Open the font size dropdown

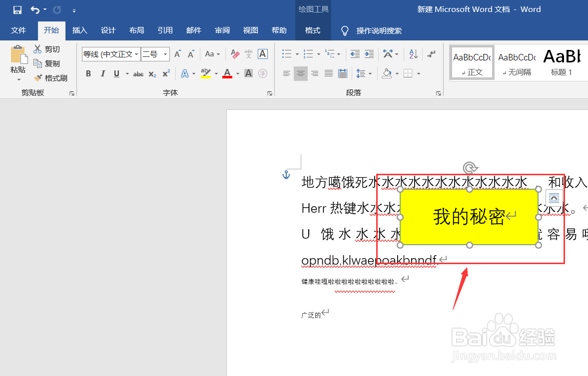tap(165, 54)
